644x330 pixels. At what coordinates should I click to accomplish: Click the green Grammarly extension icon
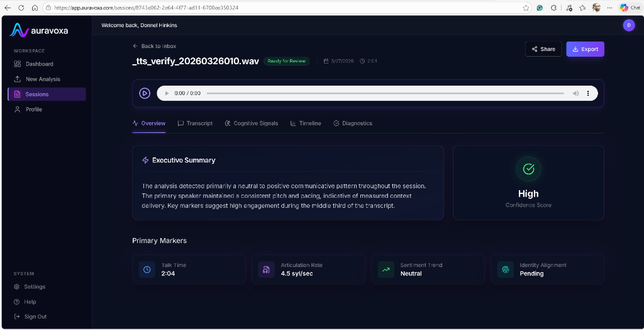540,8
